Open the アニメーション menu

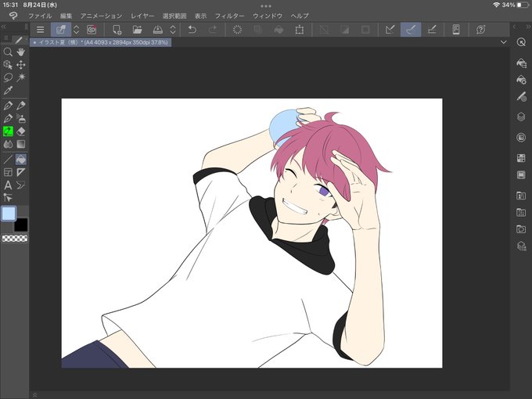click(x=102, y=16)
